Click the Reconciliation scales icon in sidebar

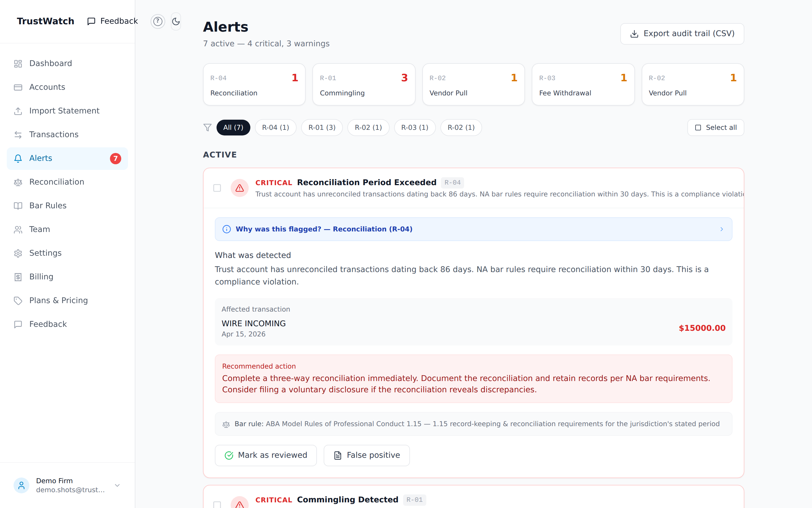point(18,182)
